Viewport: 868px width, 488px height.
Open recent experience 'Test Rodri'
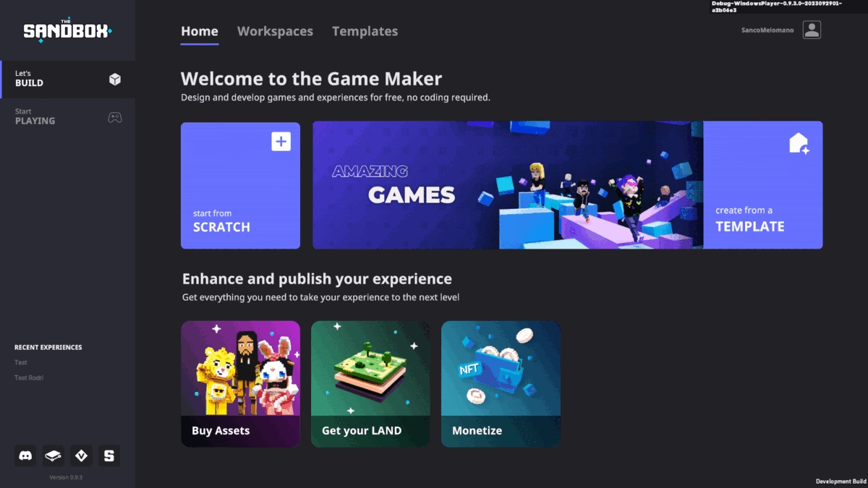point(29,378)
